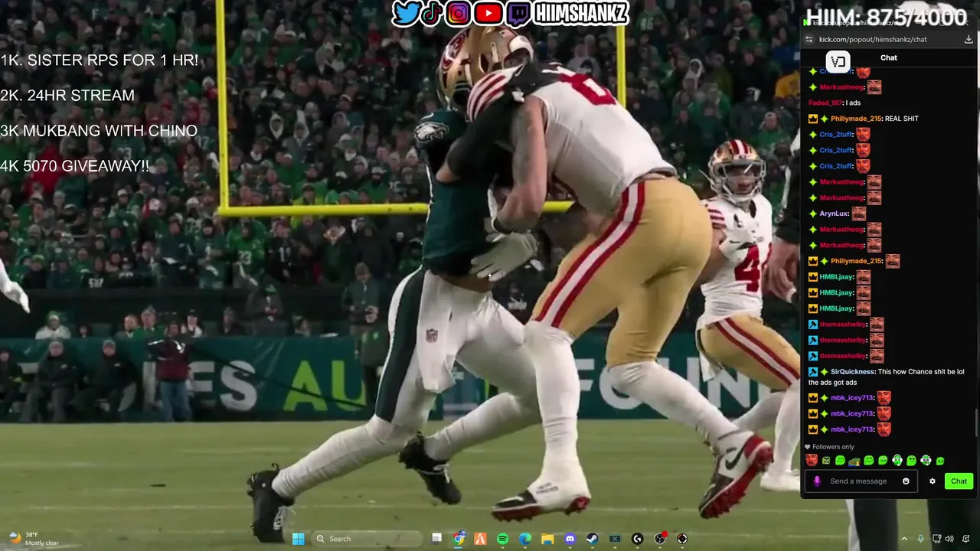980x551 pixels.
Task: Focus the Send a message input field
Action: [861, 481]
